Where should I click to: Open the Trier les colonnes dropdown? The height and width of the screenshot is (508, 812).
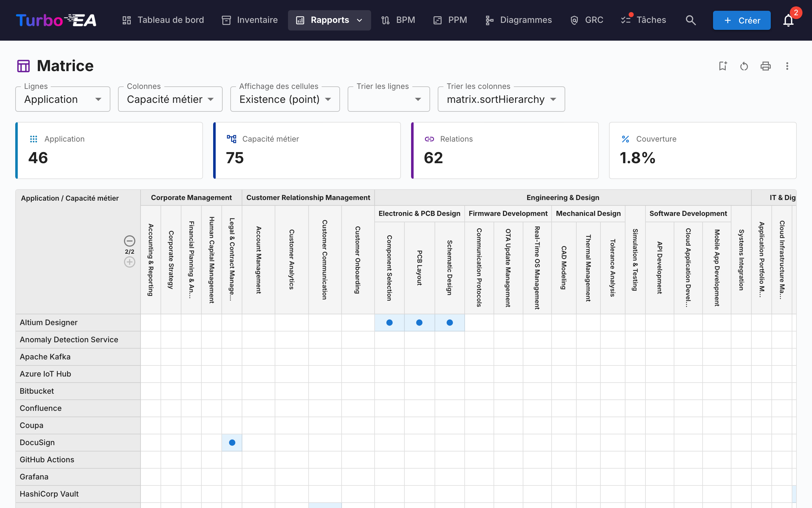[x=501, y=99]
